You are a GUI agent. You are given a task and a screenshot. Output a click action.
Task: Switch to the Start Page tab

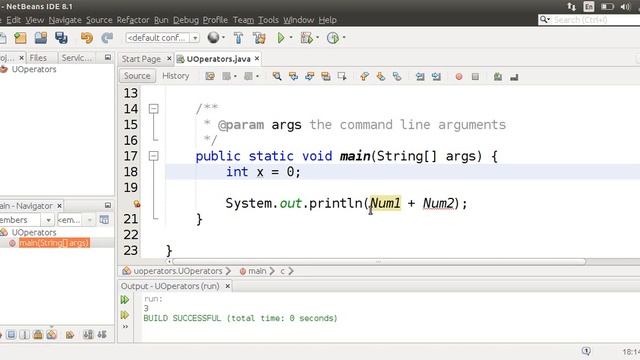click(x=141, y=59)
